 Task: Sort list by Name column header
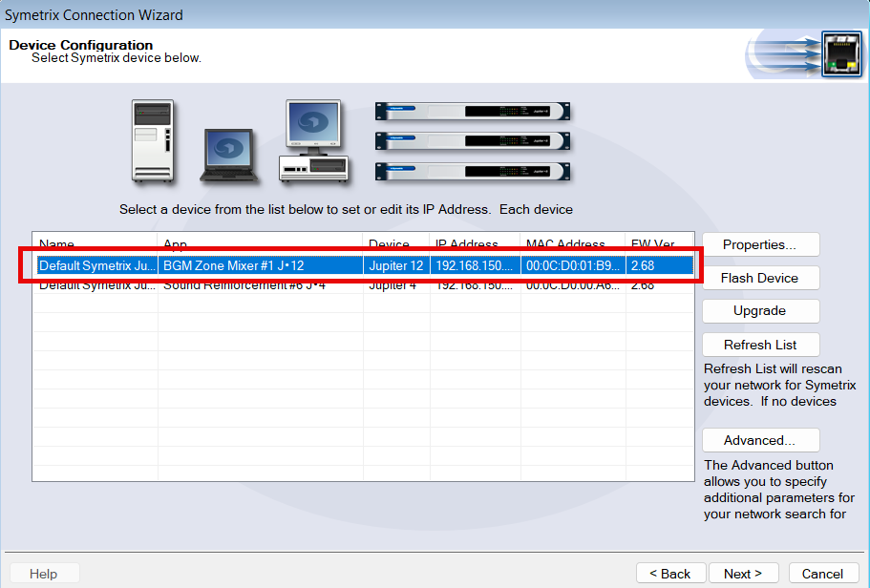(95, 243)
